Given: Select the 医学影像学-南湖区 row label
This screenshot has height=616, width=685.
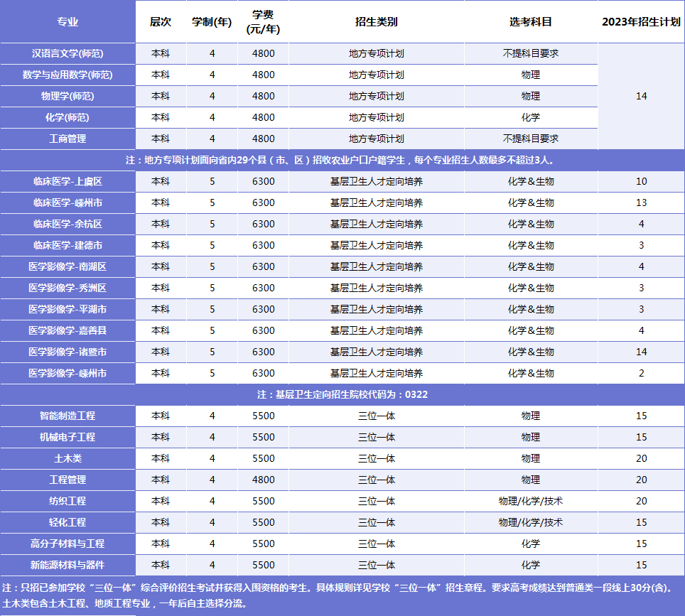Looking at the screenshot, I should pyautogui.click(x=68, y=266).
